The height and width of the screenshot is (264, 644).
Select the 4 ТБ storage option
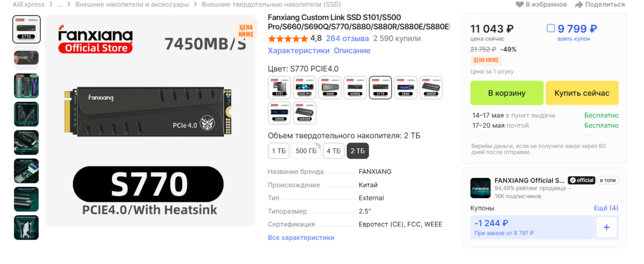point(334,151)
